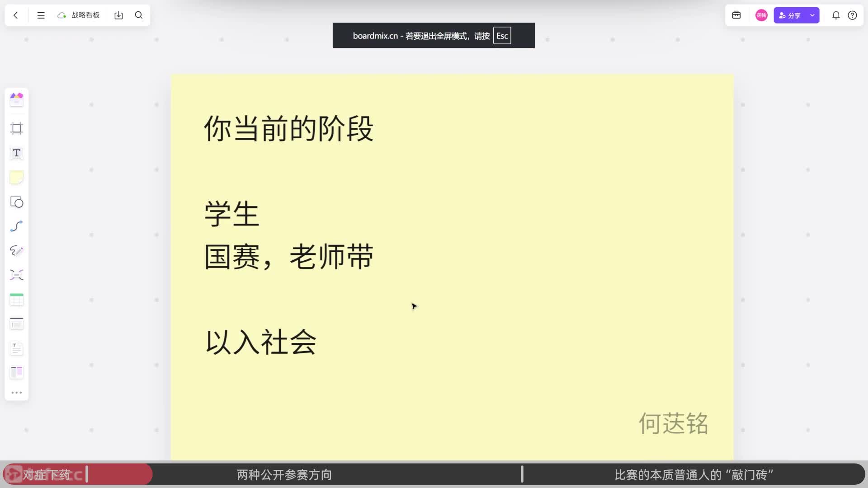
Task: Open the hamburger main menu
Action: tap(41, 15)
